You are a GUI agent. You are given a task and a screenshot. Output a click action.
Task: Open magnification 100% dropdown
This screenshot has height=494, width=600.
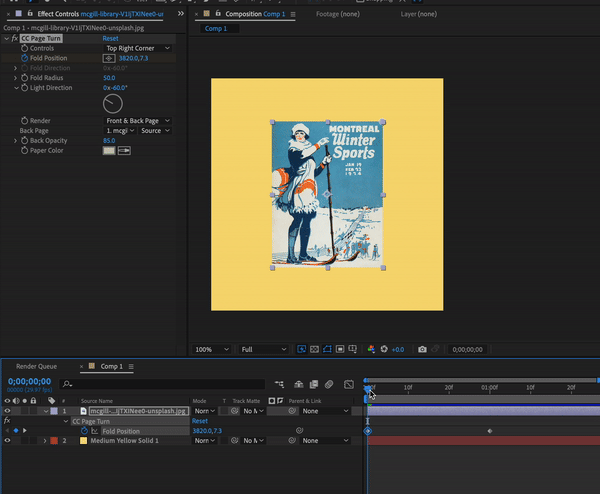[212, 349]
